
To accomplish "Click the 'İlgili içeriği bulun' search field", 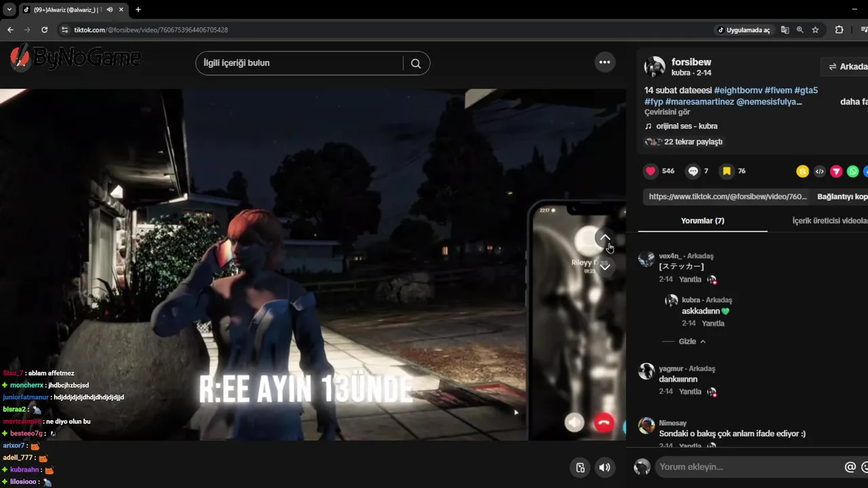I will pos(302,63).
